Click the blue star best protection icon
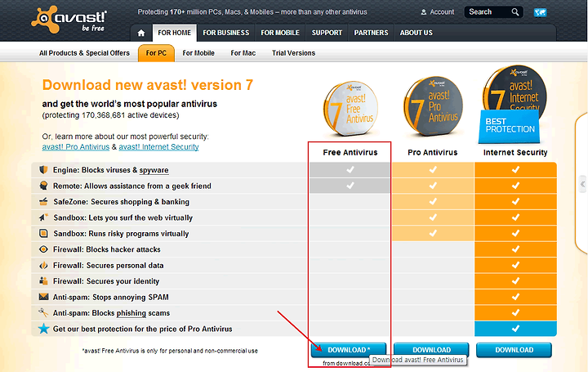 point(43,329)
